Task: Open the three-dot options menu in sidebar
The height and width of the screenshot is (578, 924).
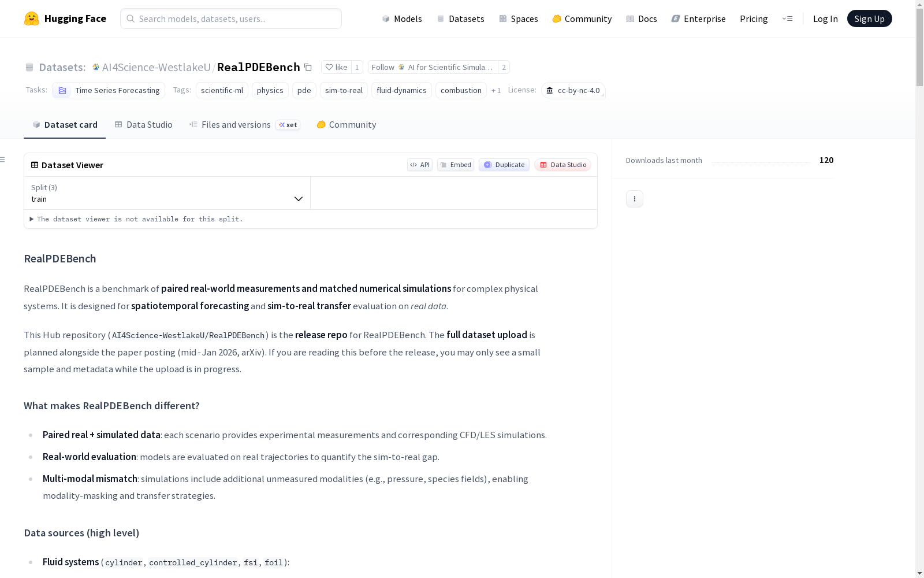Action: coord(635,199)
